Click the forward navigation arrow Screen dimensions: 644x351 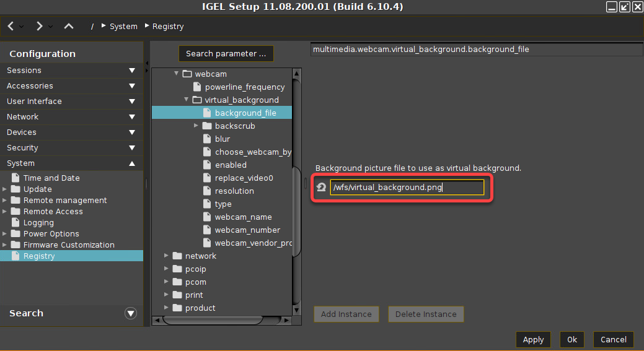tap(40, 27)
